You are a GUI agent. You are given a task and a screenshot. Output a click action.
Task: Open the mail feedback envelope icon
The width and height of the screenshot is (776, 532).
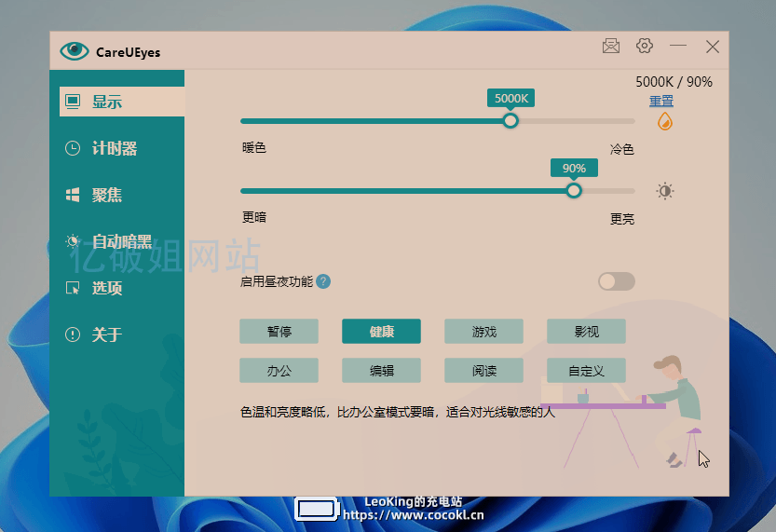611,46
